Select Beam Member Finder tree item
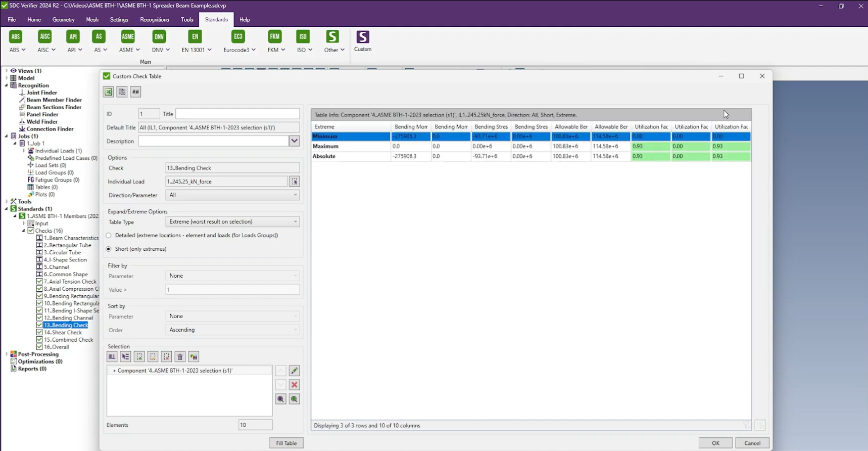Image resolution: width=868 pixels, height=451 pixels. 54,100
